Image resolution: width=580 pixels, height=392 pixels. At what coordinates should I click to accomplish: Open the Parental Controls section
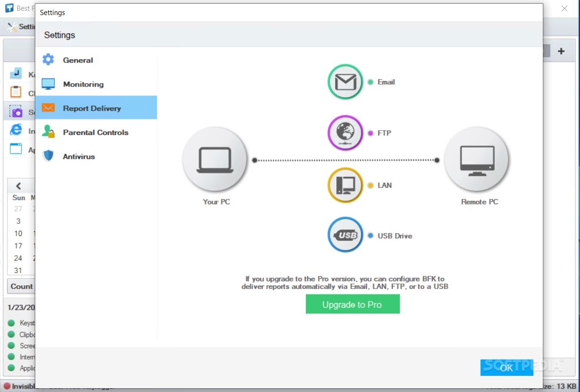click(x=96, y=133)
